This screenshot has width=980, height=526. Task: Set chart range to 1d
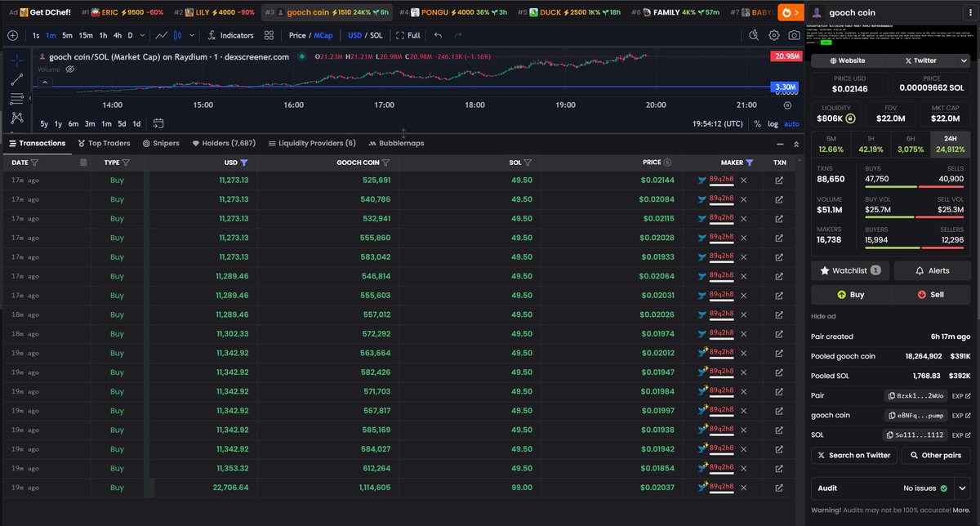click(x=136, y=123)
